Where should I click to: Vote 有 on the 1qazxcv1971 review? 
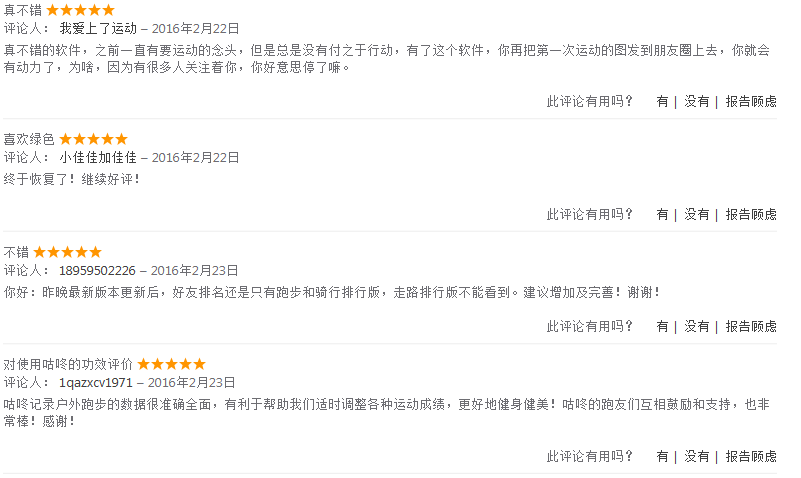tap(663, 456)
